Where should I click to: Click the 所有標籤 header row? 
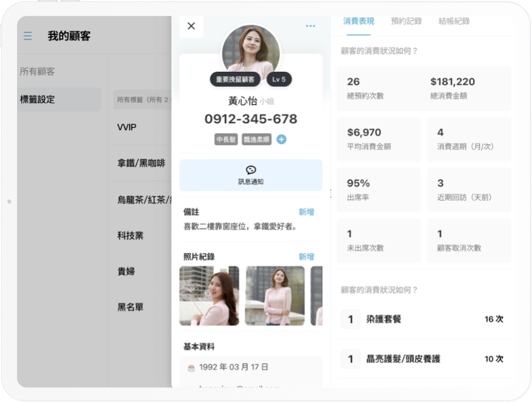point(142,100)
